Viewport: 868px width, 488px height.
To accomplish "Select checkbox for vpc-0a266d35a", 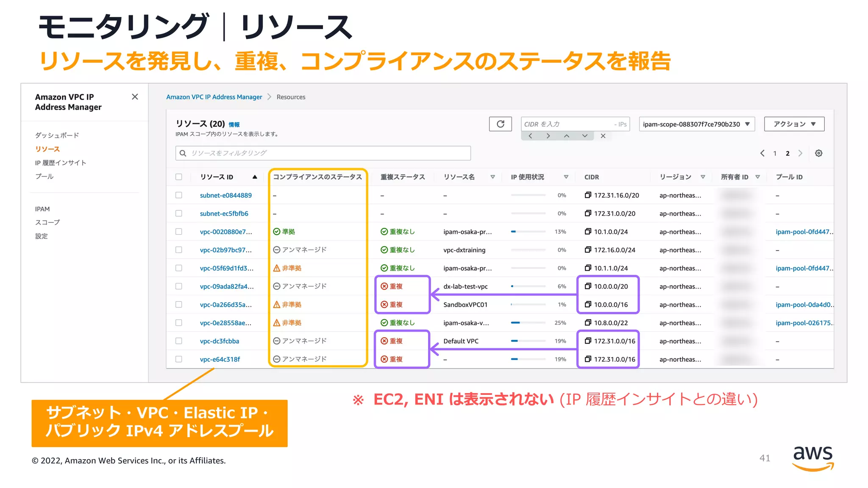I will [179, 304].
